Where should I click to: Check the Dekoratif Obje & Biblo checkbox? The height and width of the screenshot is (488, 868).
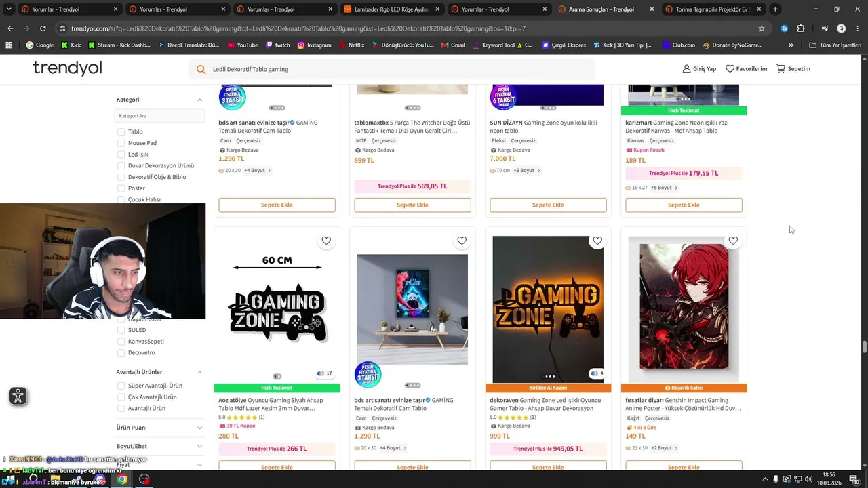(x=121, y=177)
